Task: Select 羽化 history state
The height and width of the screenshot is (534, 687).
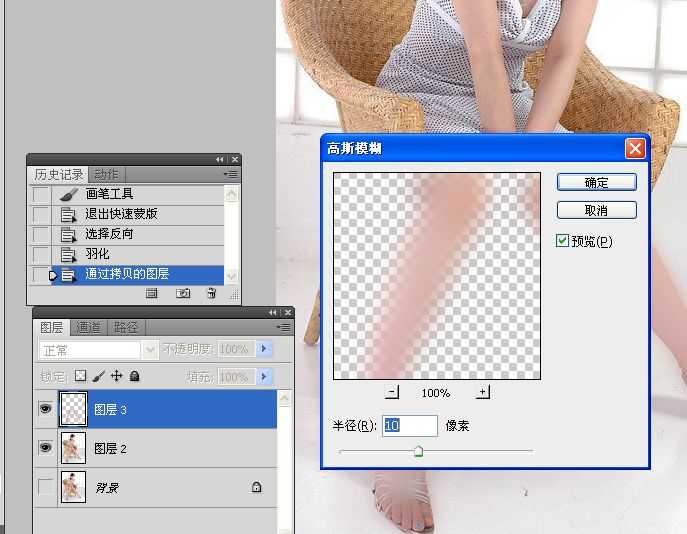Action: point(138,254)
